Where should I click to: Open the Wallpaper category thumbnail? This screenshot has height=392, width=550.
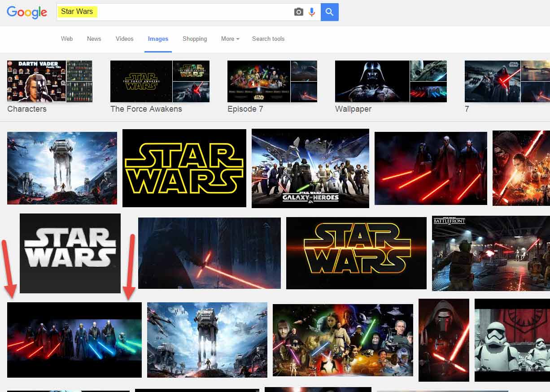pyautogui.click(x=391, y=81)
